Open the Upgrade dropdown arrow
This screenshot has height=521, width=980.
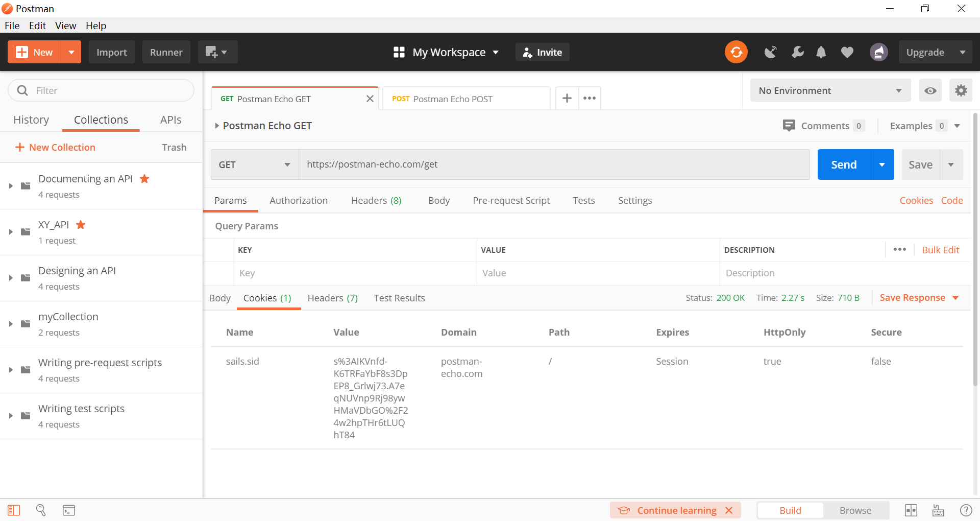coord(963,52)
